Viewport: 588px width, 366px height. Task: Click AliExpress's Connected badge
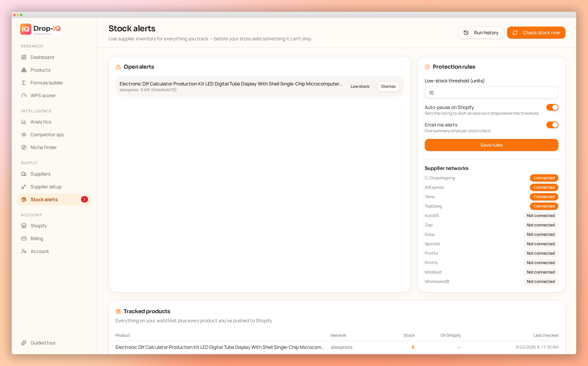(544, 187)
